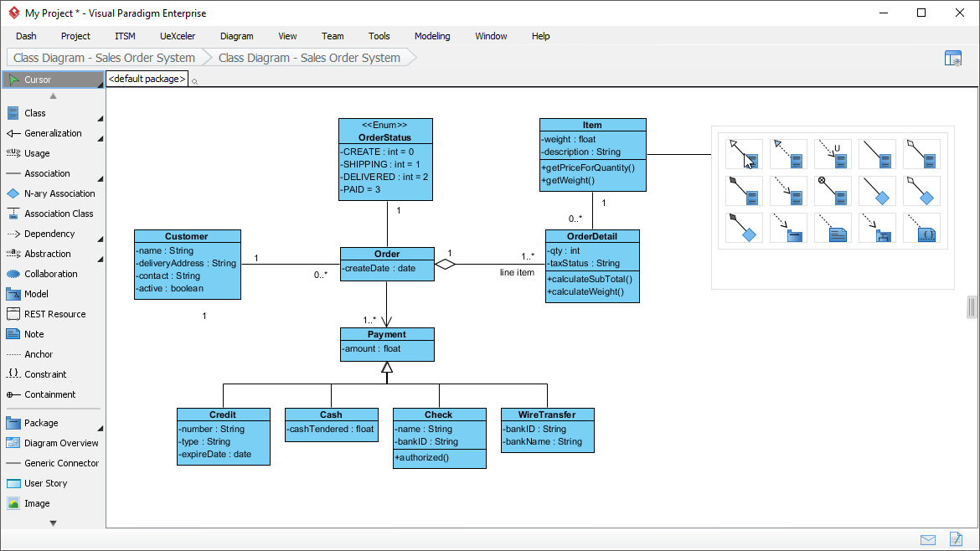Open the Diagram menu
The height and width of the screenshot is (551, 980).
point(237,36)
